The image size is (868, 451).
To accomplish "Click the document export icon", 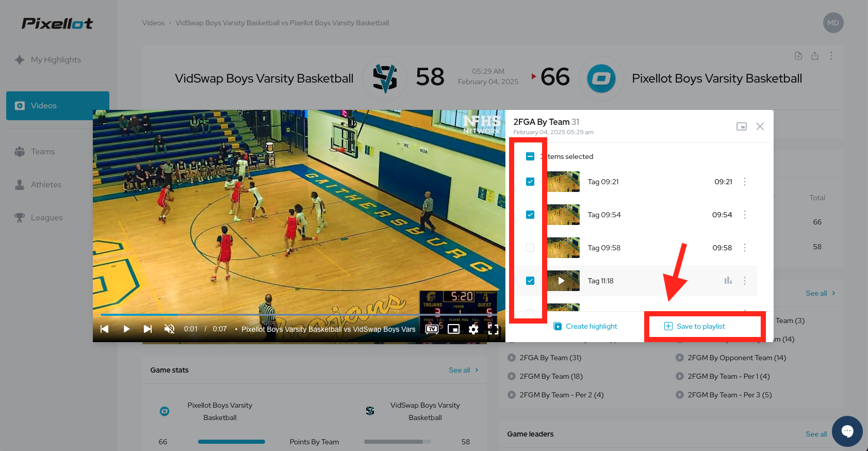I will (x=798, y=56).
